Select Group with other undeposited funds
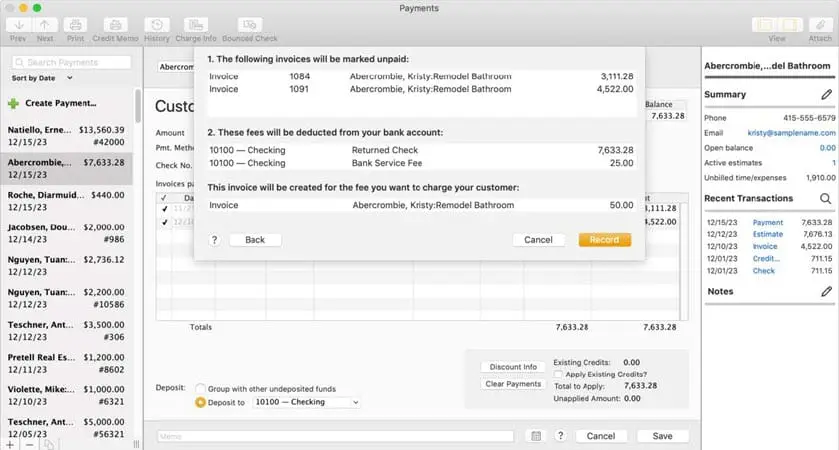839x450 pixels. tap(200, 388)
